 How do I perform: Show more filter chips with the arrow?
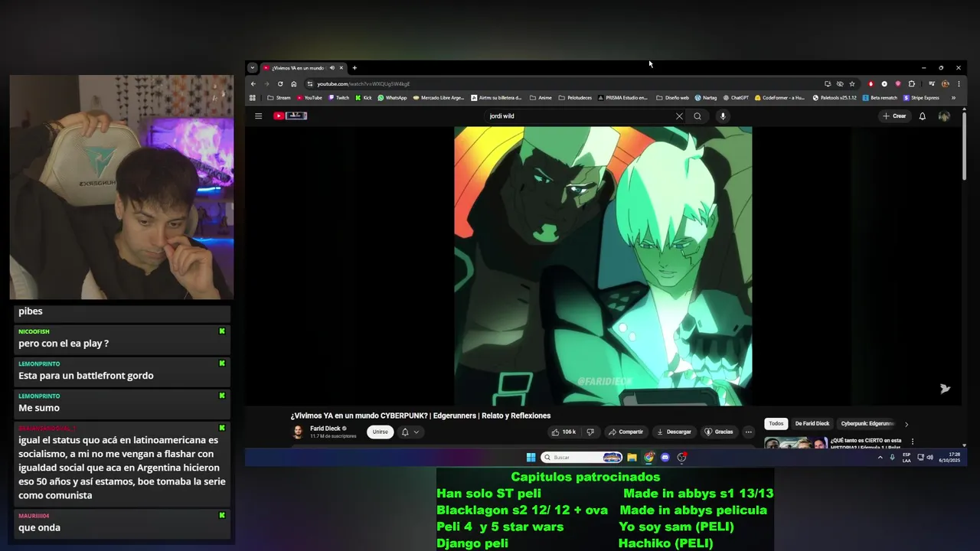click(906, 424)
